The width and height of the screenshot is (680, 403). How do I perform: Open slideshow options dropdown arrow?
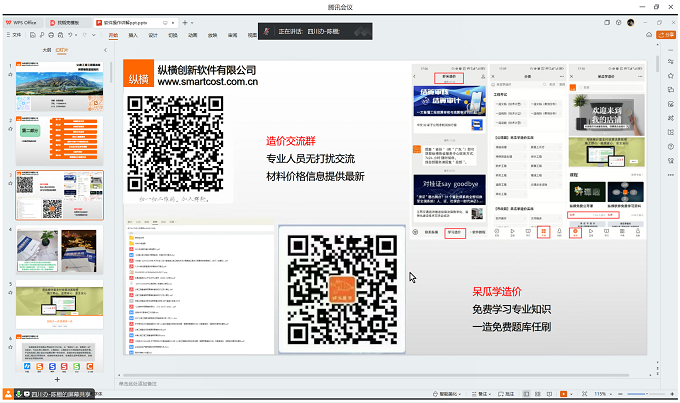[571, 394]
